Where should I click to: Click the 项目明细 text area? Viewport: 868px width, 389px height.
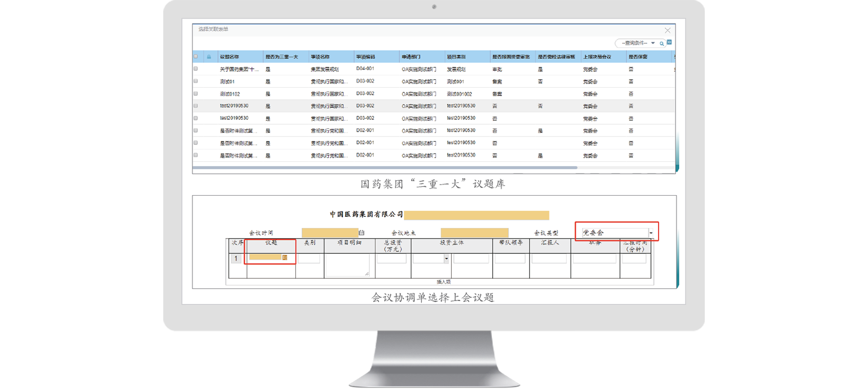(348, 265)
